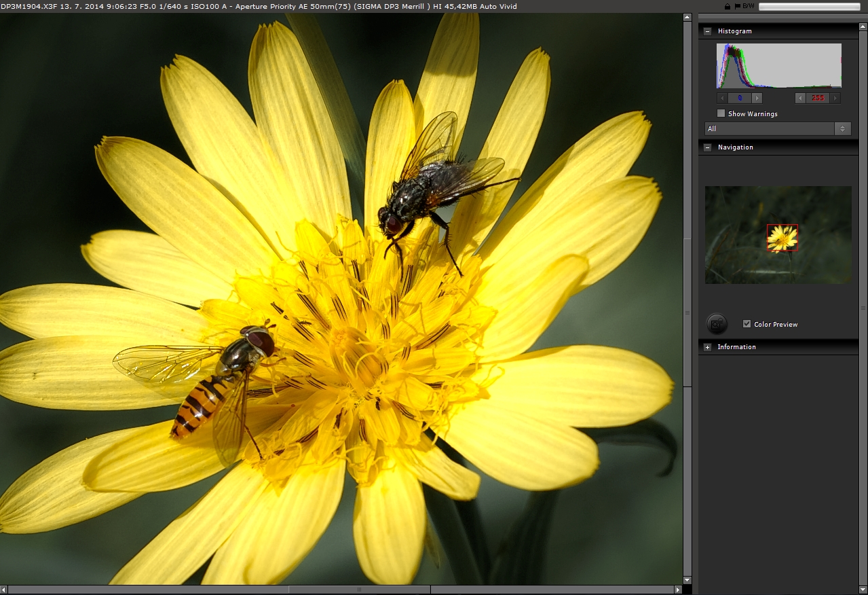The width and height of the screenshot is (868, 595).
Task: Enable the Show Warnings checkbox
Action: (x=721, y=113)
